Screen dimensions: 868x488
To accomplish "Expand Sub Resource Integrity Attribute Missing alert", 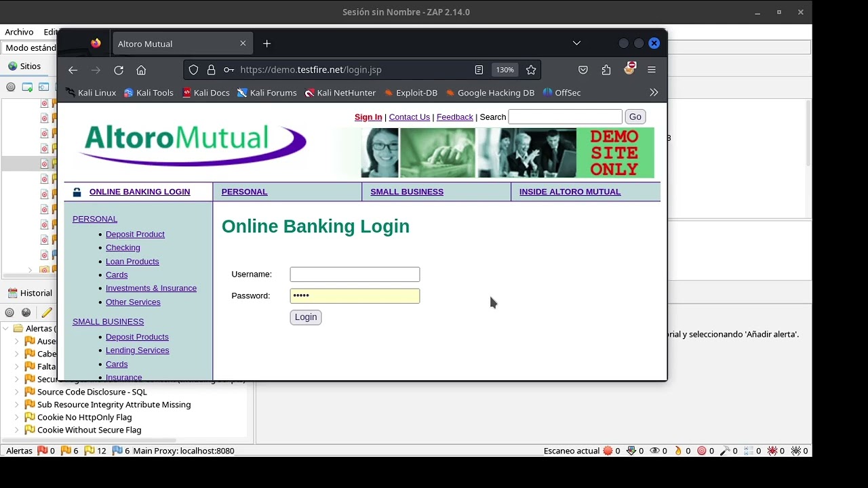I will point(17,405).
